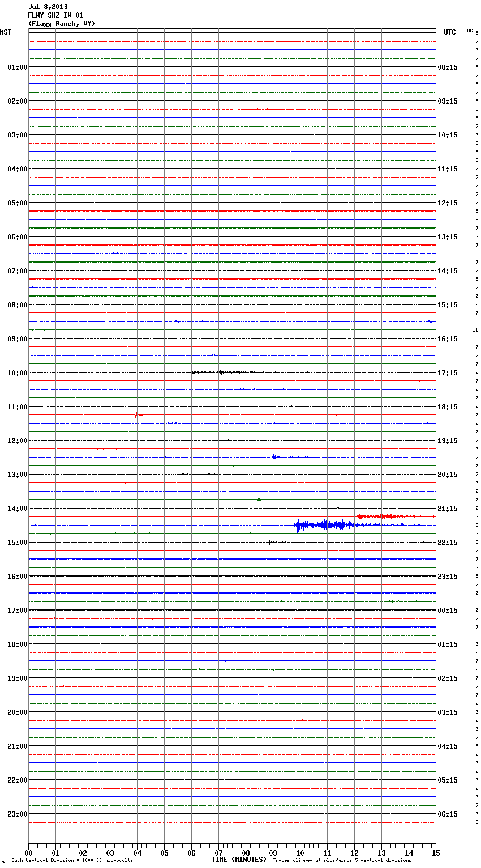Click the "23:15" UTC time label

(x=448, y=577)
